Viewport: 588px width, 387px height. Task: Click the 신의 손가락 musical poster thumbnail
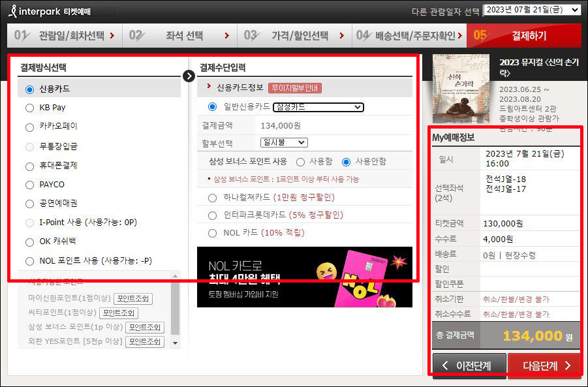point(461,89)
